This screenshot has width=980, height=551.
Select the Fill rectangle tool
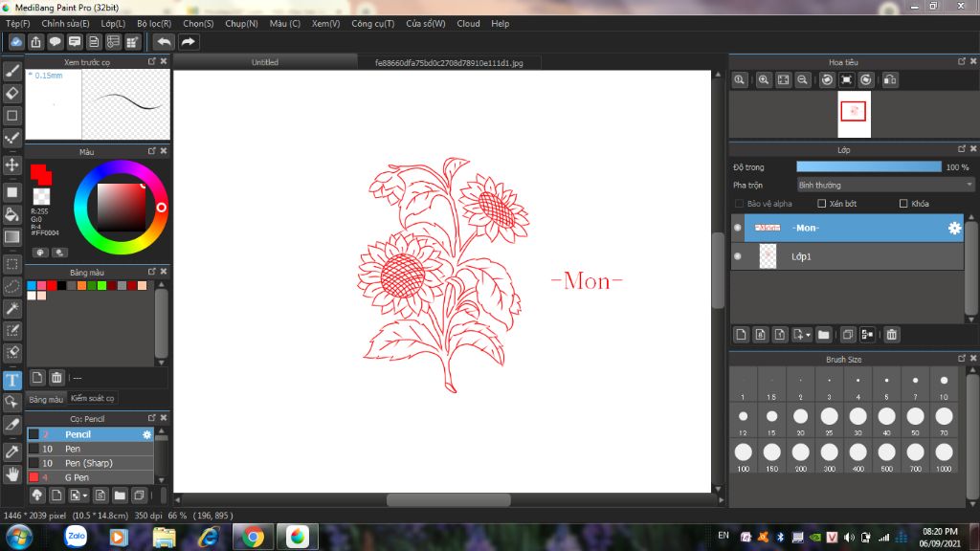coord(11,191)
